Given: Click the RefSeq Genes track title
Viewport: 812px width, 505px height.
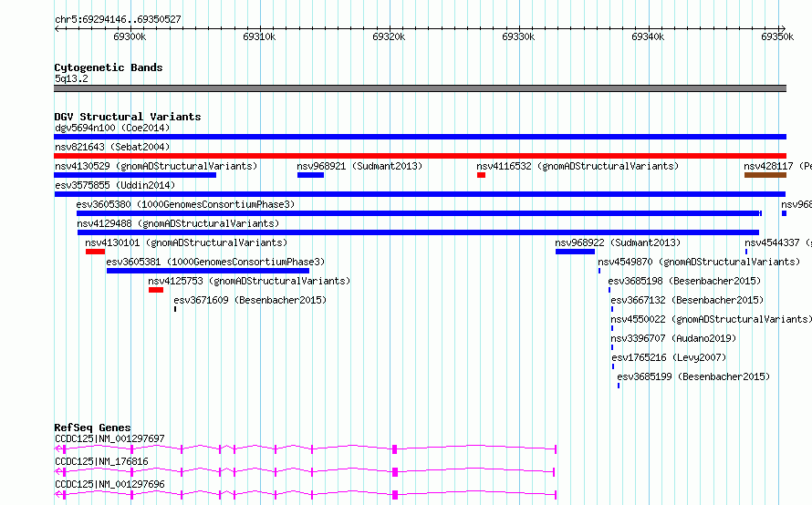Looking at the screenshot, I should (x=92, y=428).
